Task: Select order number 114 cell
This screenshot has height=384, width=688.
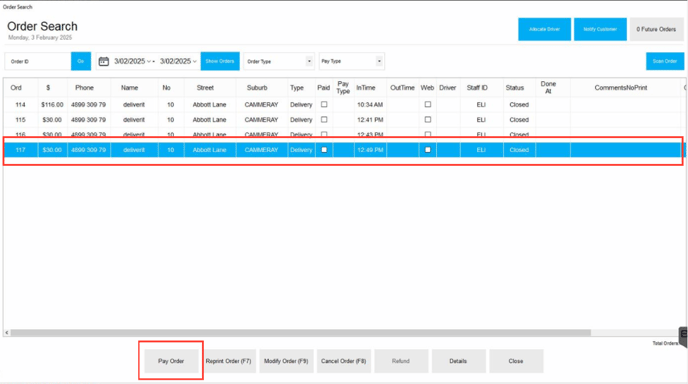Action: (x=20, y=104)
